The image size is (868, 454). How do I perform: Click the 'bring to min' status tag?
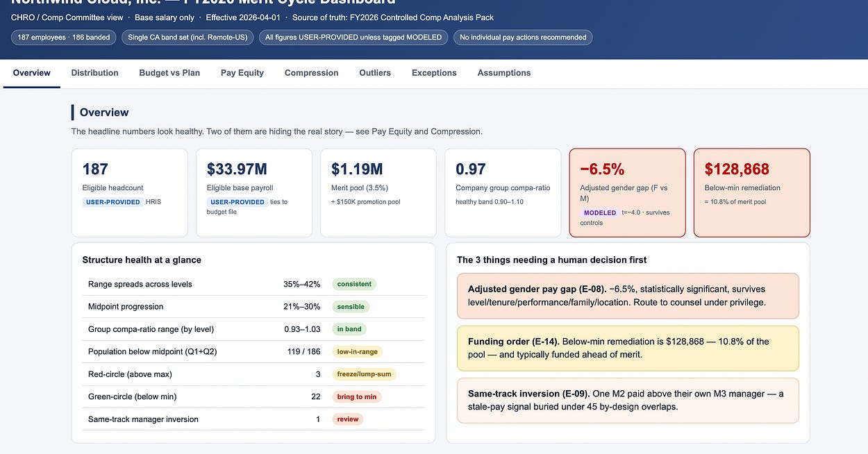356,396
